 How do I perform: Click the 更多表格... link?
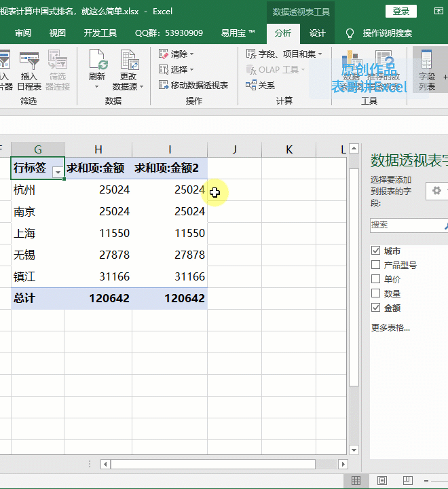point(390,328)
